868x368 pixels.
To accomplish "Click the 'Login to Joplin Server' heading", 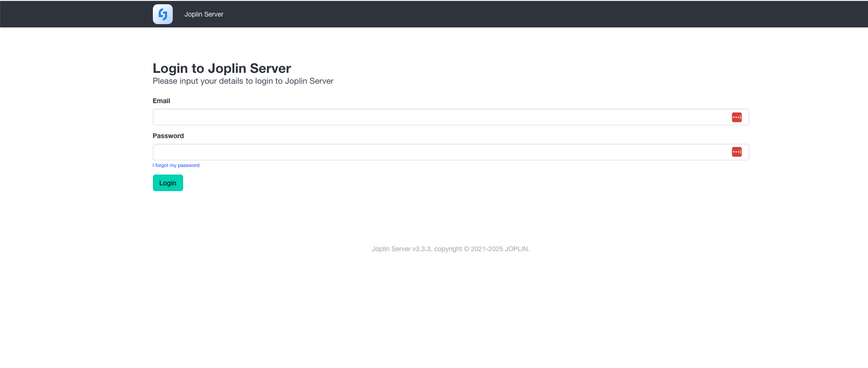I will tap(222, 69).
